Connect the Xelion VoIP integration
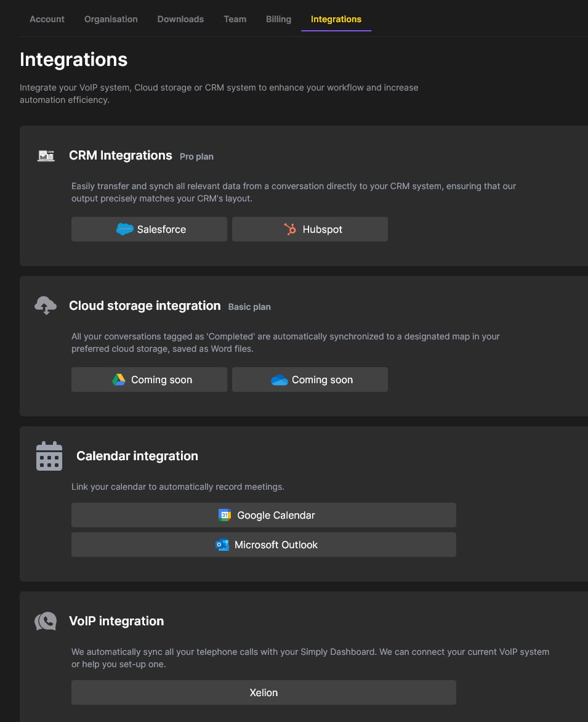The width and height of the screenshot is (588, 722). [x=264, y=692]
